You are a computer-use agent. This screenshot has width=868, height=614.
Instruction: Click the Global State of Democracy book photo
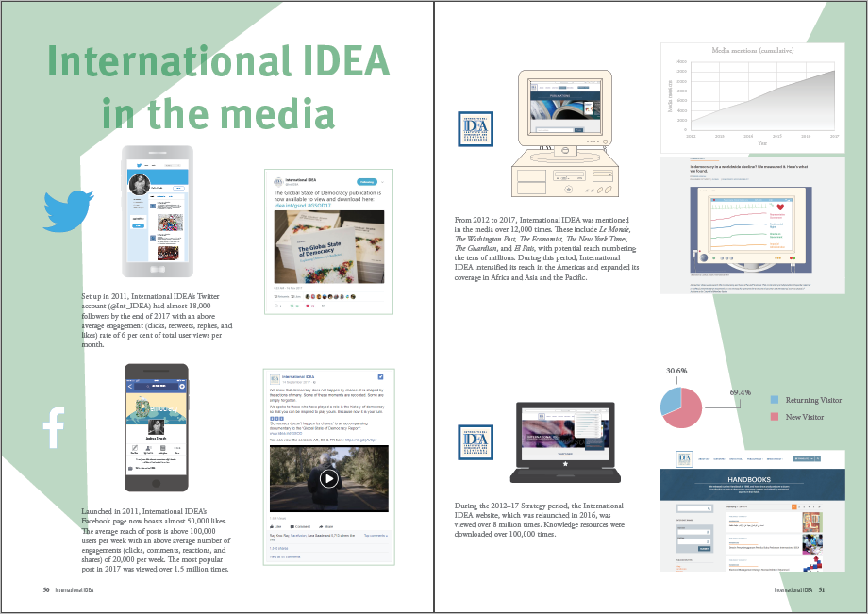pyautogui.click(x=329, y=247)
